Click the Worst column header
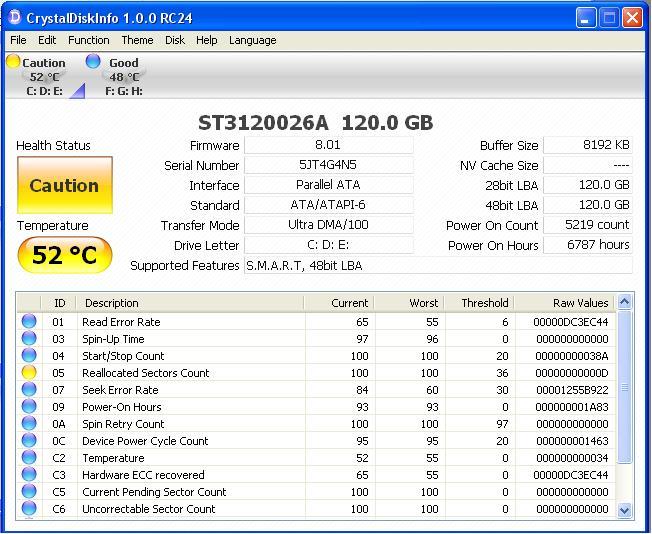The image size is (652, 534). [x=409, y=303]
